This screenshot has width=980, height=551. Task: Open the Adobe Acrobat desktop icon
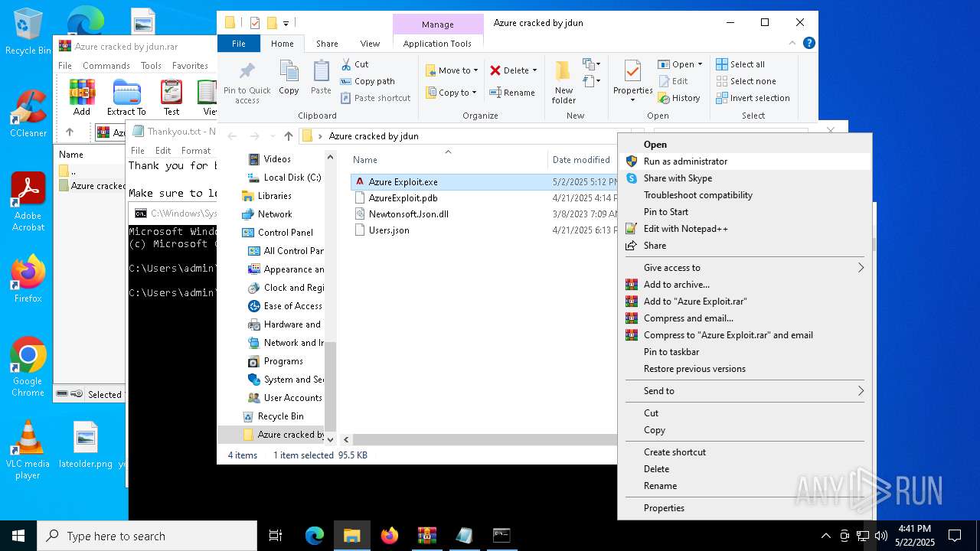(28, 202)
